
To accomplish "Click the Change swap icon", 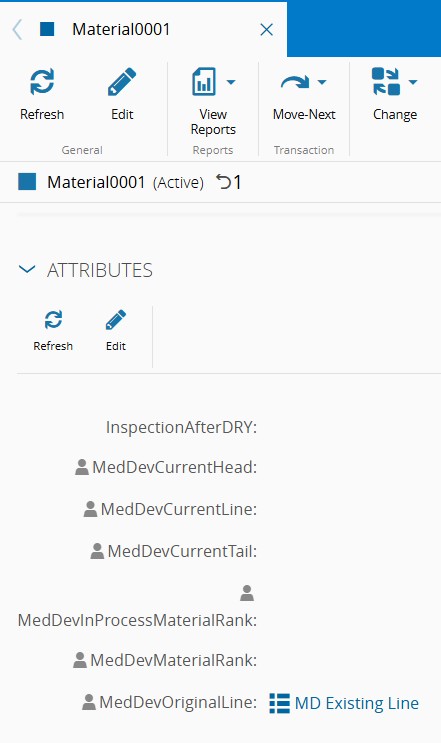I will click(386, 82).
